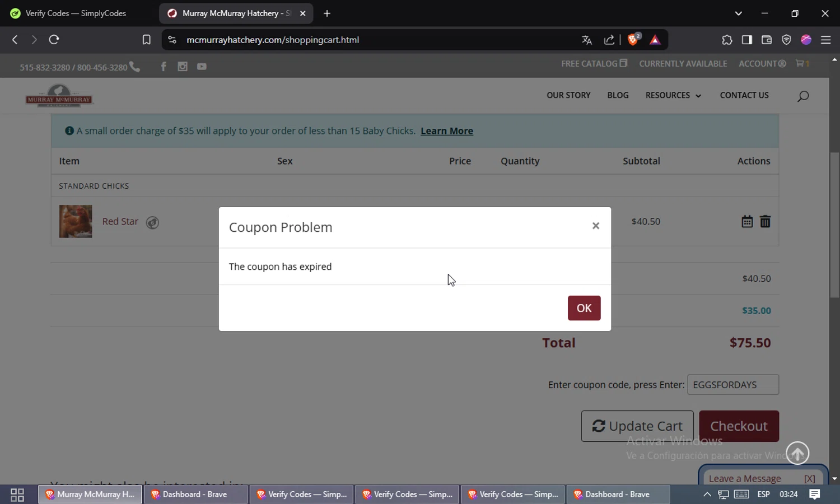Click the $75.50 total amount

[x=750, y=343]
